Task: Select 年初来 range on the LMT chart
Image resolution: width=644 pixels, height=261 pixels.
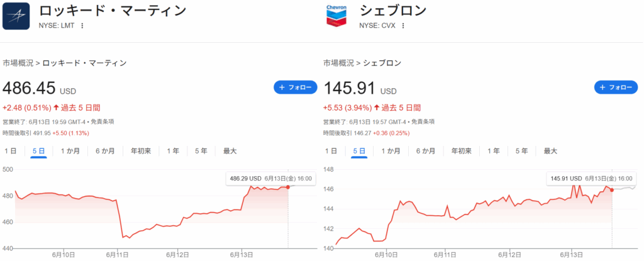Action: 141,151
